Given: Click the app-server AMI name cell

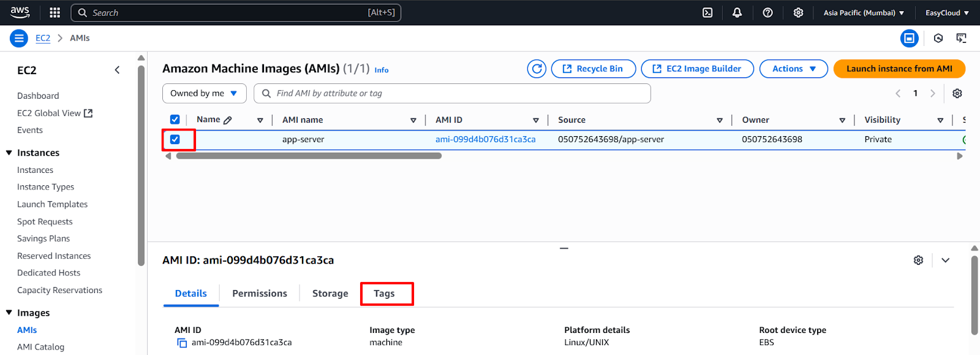Looking at the screenshot, I should pos(303,139).
